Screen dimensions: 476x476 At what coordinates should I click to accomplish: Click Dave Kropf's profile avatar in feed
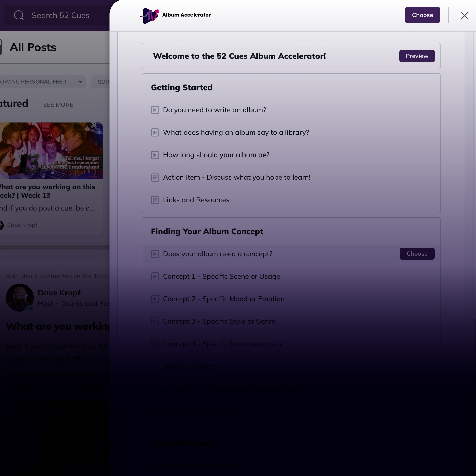click(x=20, y=298)
